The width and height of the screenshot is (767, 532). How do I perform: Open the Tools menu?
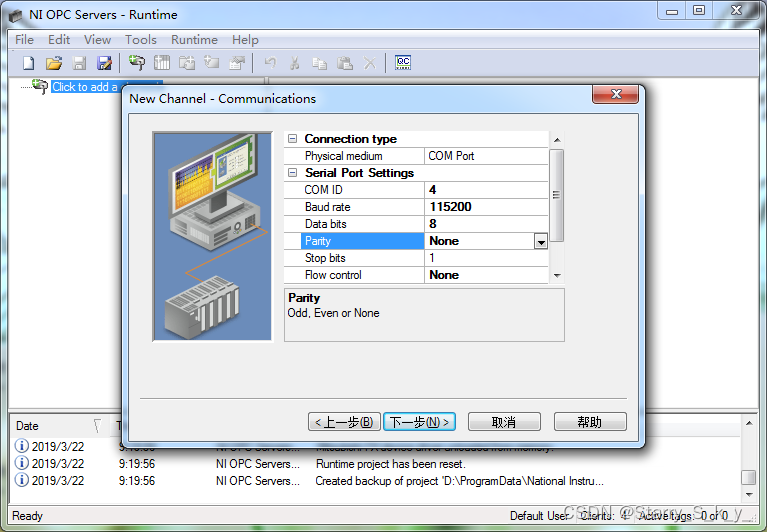(141, 40)
